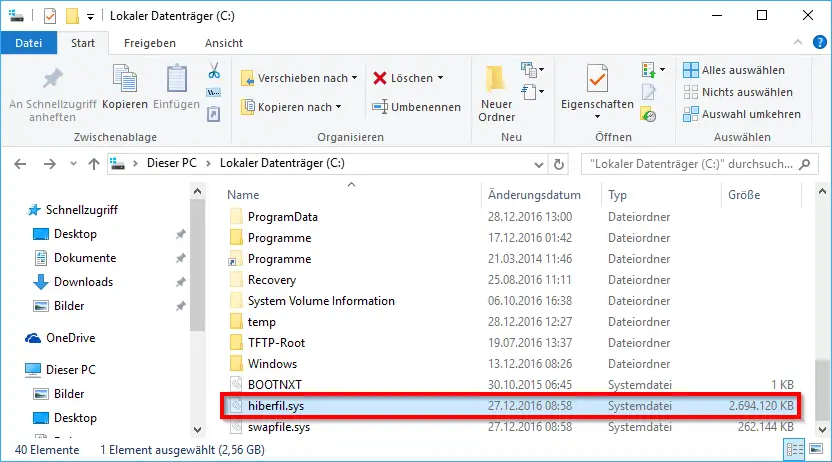Click the copy path icon below the scissors

pos(214,93)
